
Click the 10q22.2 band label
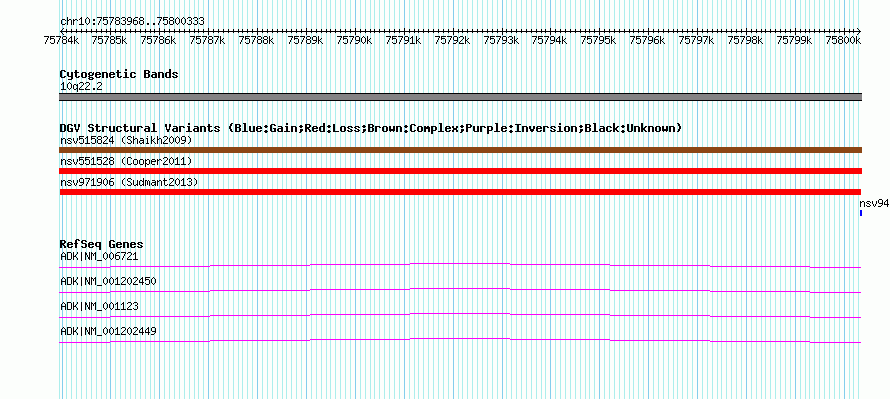81,87
